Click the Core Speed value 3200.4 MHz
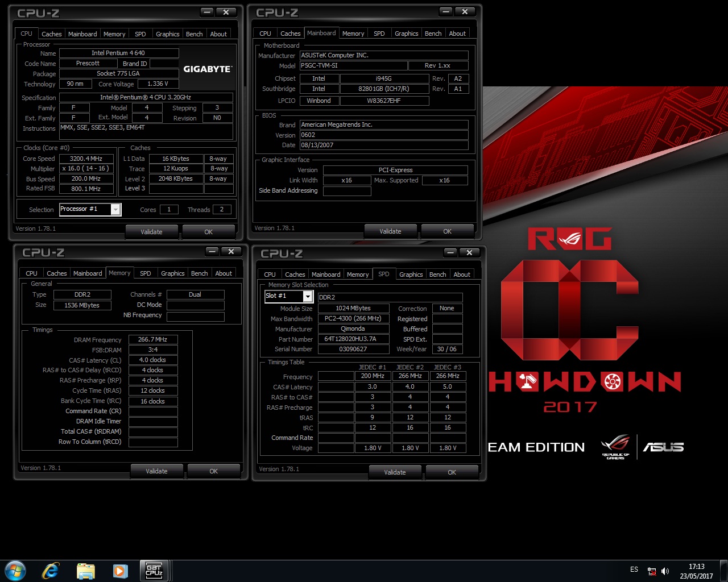728x582 pixels. point(86,159)
